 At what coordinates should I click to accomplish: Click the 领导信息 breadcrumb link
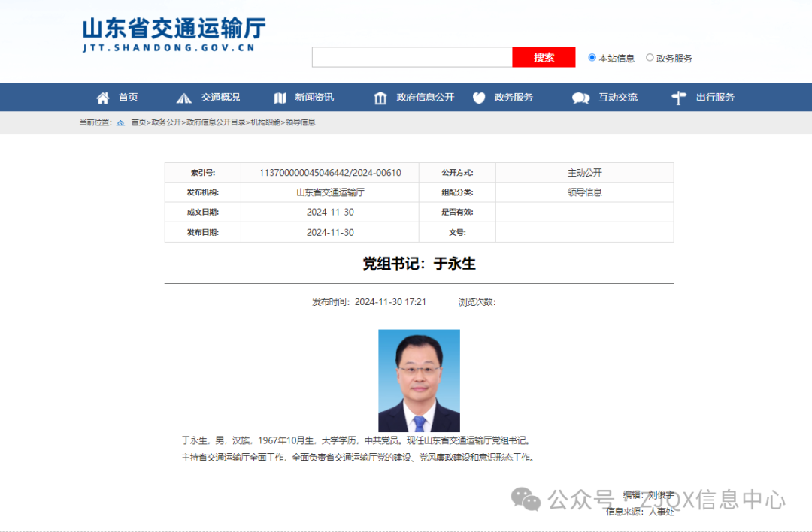tap(301, 122)
